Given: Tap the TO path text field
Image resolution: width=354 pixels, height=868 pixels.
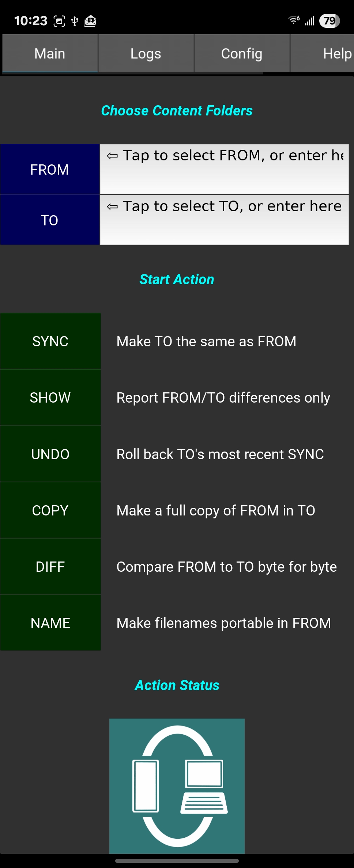Looking at the screenshot, I should [224, 220].
